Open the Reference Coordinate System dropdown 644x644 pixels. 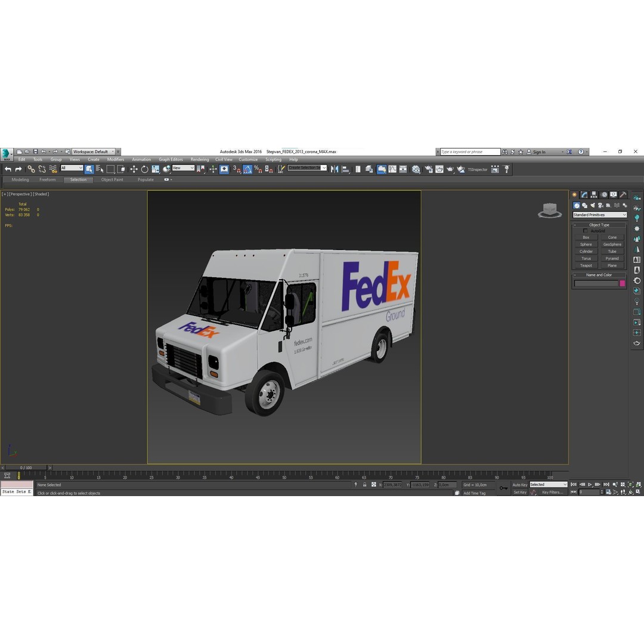pos(183,168)
